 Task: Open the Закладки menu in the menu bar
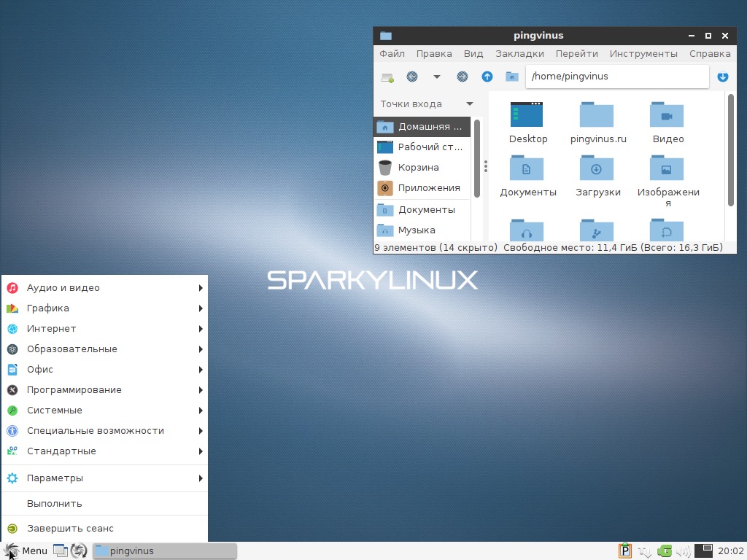pos(519,53)
